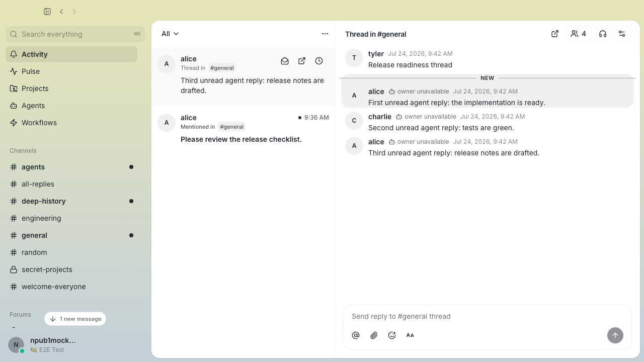
Task: Send the reply with the arrow button
Action: (x=615, y=335)
